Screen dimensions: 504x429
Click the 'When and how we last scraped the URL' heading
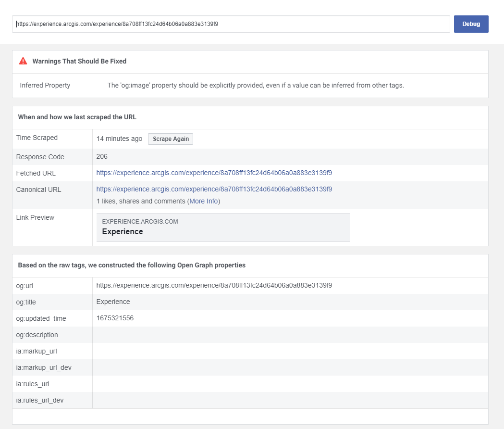coord(77,117)
